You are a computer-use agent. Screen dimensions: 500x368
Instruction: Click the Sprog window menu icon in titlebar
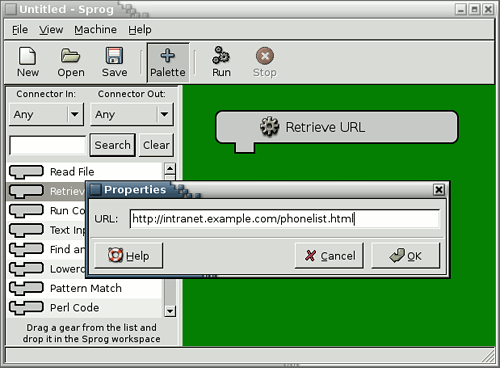pyautogui.click(x=11, y=9)
